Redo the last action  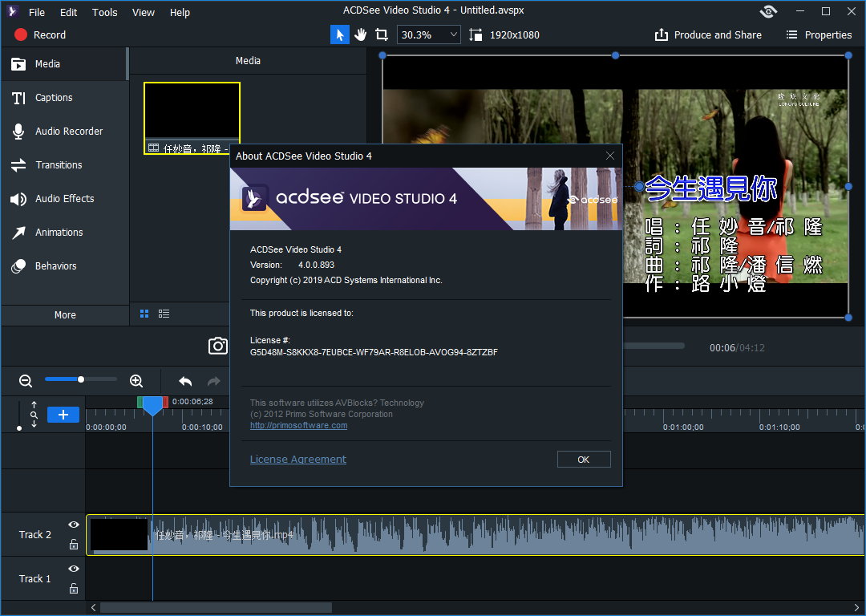coord(214,381)
